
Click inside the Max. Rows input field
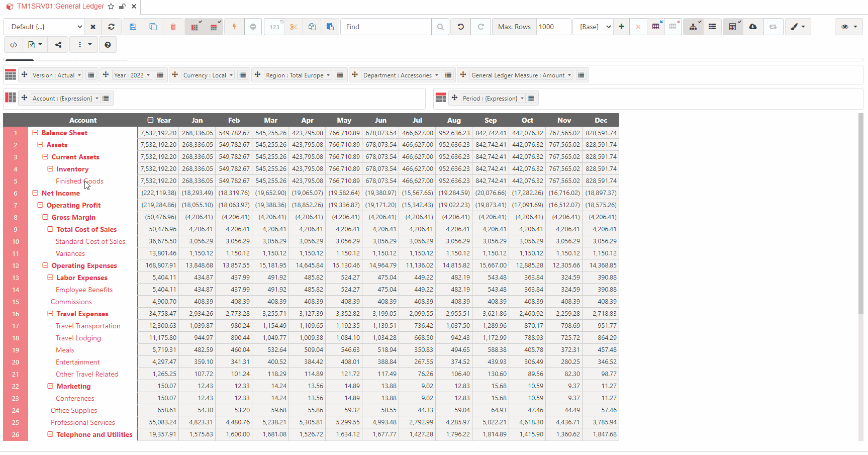(553, 26)
